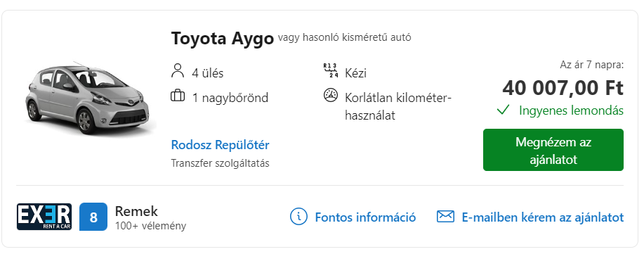Click the Remek rating label

[x=136, y=211]
